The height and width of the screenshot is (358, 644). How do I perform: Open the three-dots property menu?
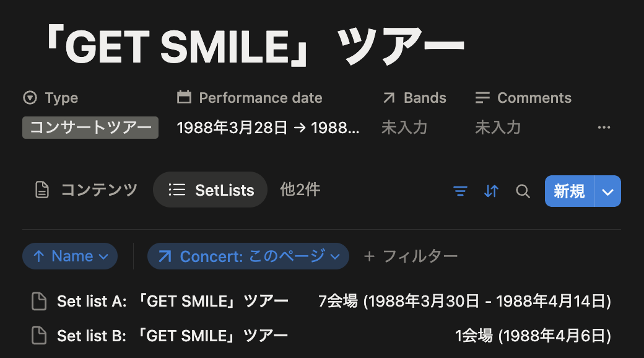[x=604, y=128]
